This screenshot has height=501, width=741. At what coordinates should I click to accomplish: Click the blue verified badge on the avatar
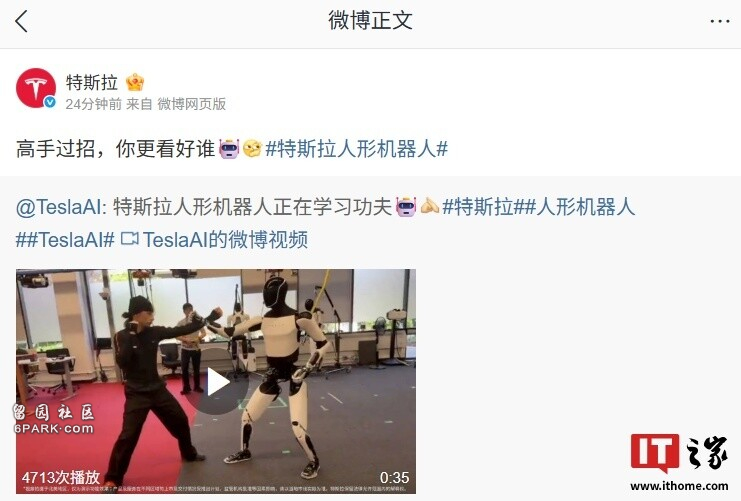pyautogui.click(x=50, y=102)
